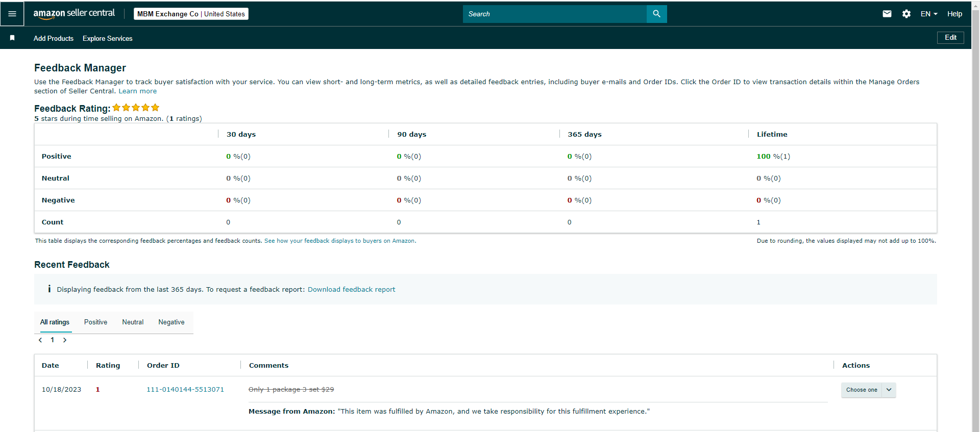Click the Message from Amazon text
Image resolution: width=980 pixels, height=432 pixels.
pos(449,411)
